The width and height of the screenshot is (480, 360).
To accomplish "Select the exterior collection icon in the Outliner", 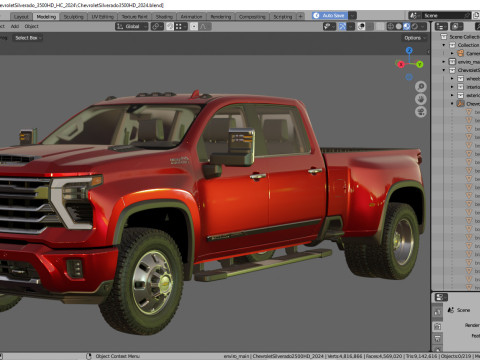I will pyautogui.click(x=460, y=95).
